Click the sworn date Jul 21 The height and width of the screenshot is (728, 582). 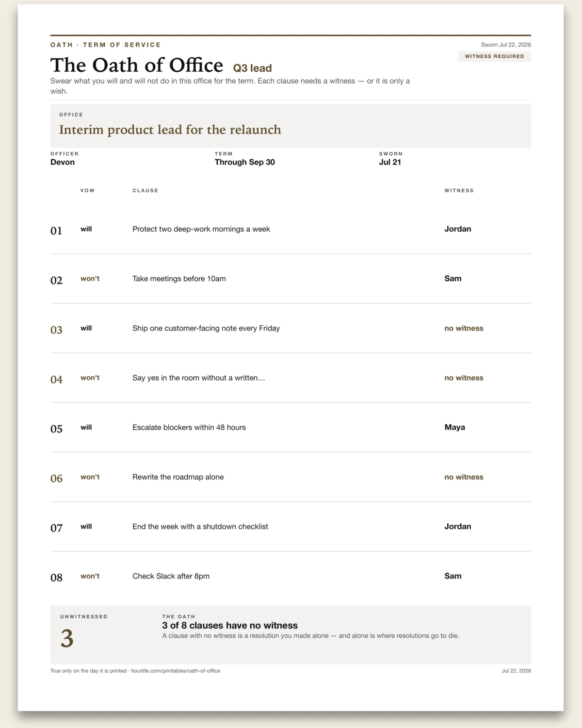click(390, 162)
